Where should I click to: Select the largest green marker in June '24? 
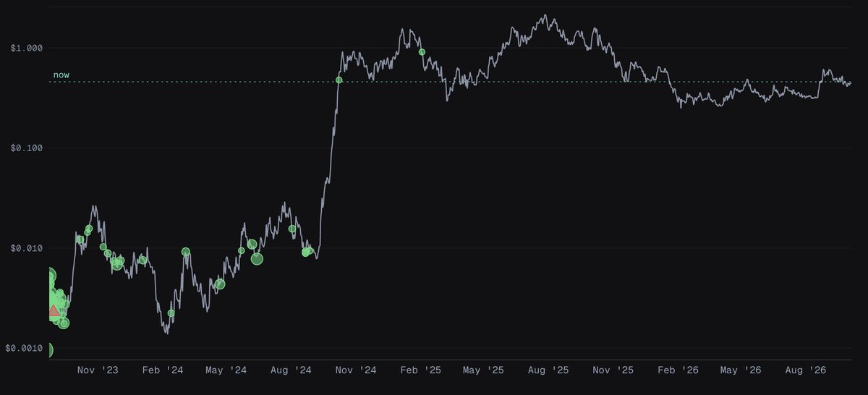[257, 259]
